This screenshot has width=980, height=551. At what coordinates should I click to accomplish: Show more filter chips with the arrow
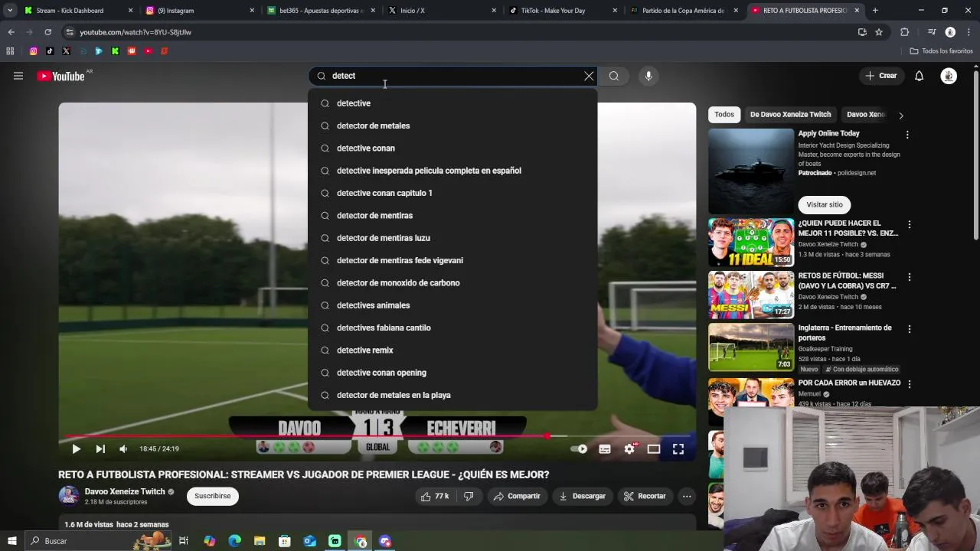click(900, 115)
